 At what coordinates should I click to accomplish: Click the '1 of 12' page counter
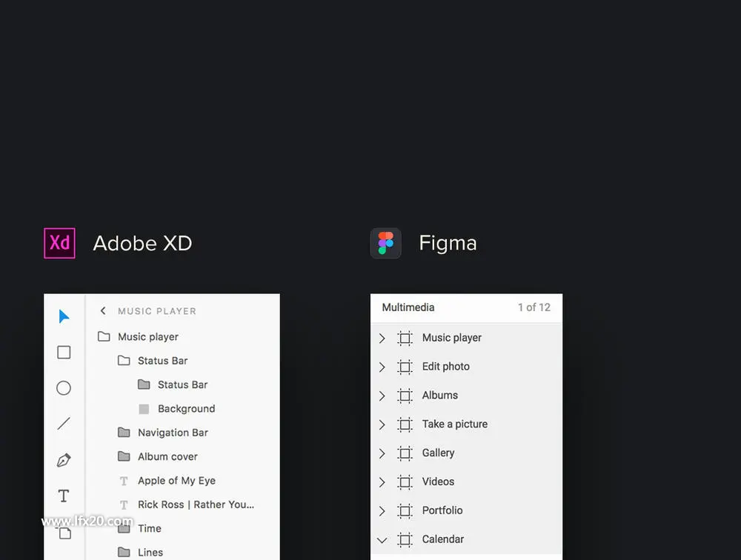(x=534, y=307)
